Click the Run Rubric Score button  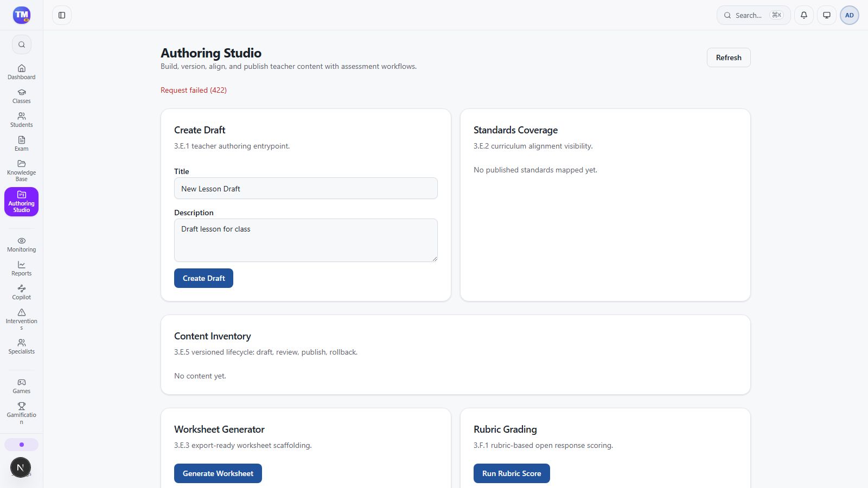point(512,473)
